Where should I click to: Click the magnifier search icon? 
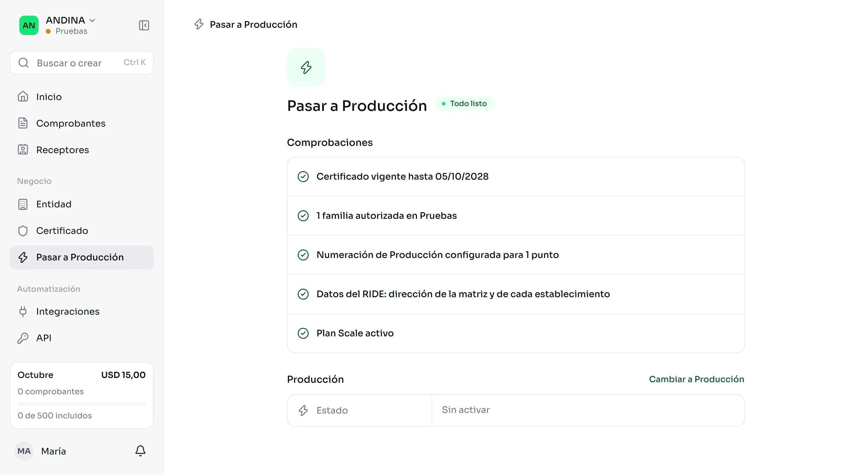coord(24,63)
